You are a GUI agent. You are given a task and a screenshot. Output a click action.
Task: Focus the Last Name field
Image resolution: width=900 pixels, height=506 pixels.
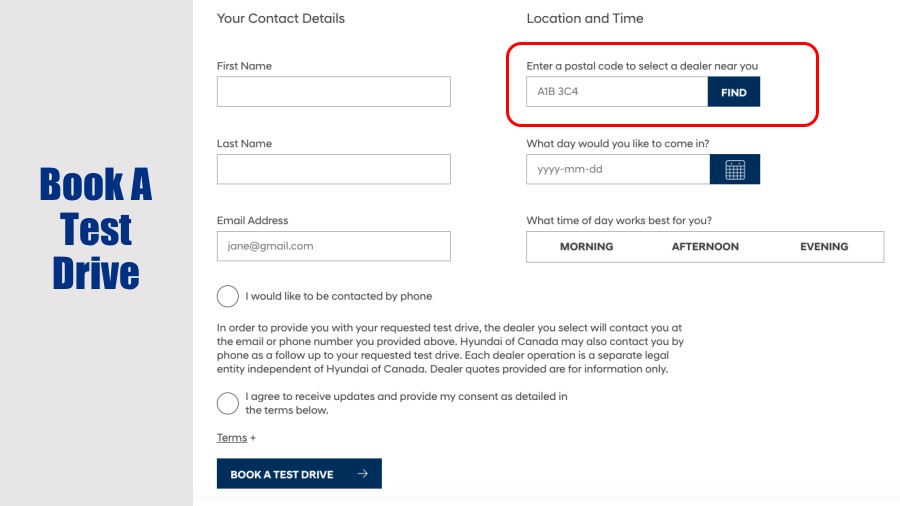tap(333, 169)
